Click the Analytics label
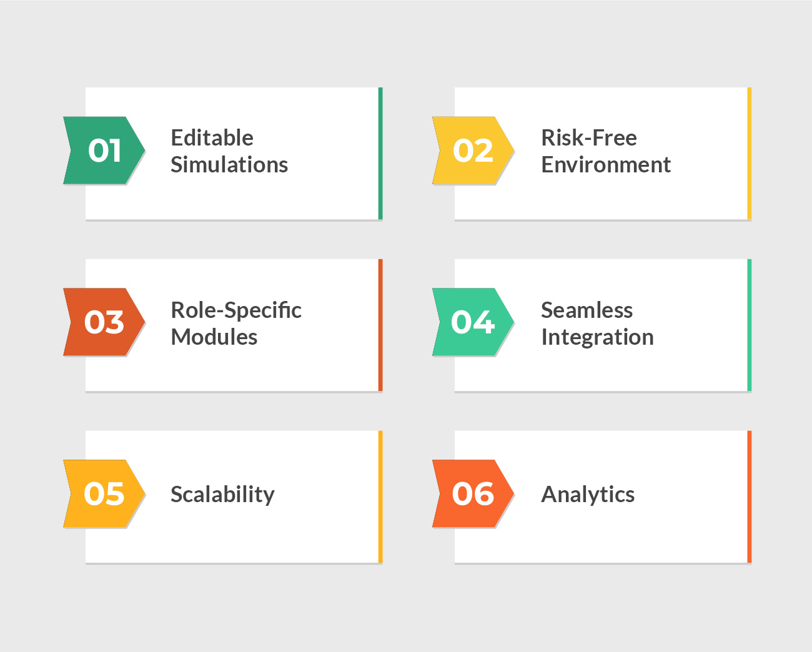The width and height of the screenshot is (812, 652). 588,495
